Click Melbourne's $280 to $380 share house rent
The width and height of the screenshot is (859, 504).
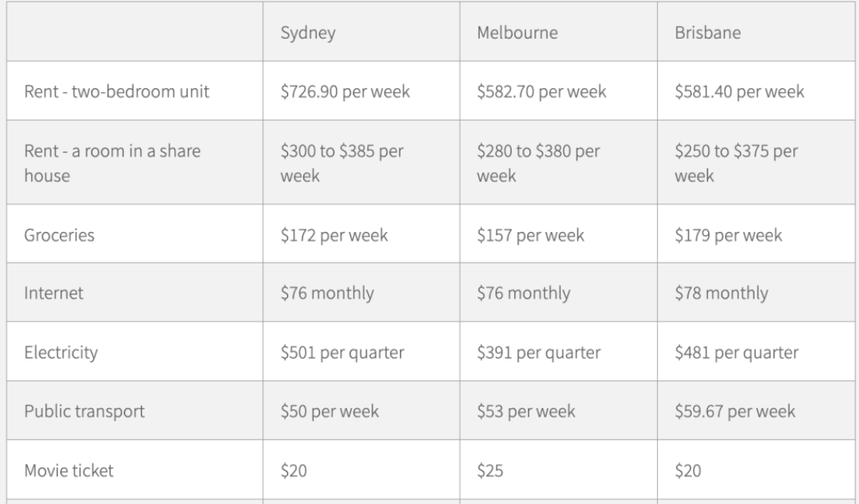pyautogui.click(x=538, y=163)
